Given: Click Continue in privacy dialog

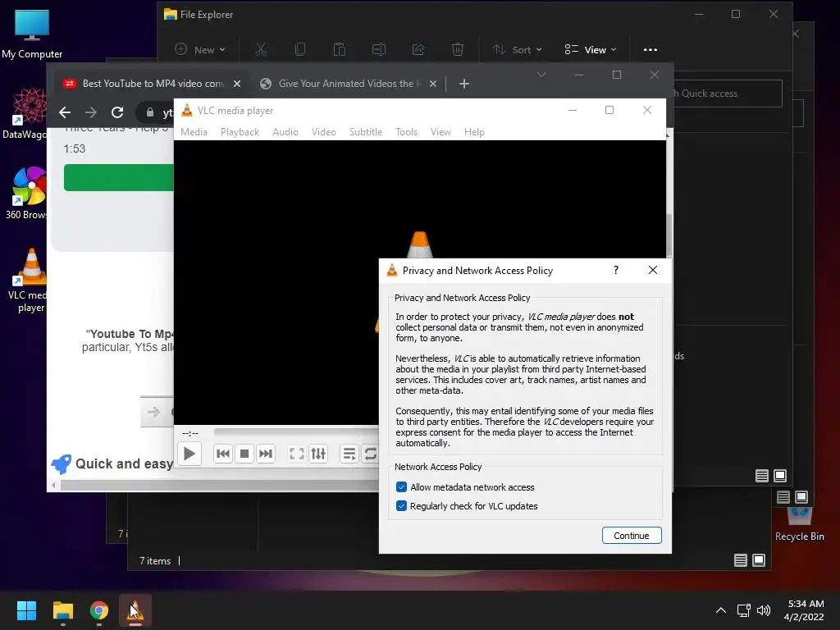Looking at the screenshot, I should pos(632,535).
